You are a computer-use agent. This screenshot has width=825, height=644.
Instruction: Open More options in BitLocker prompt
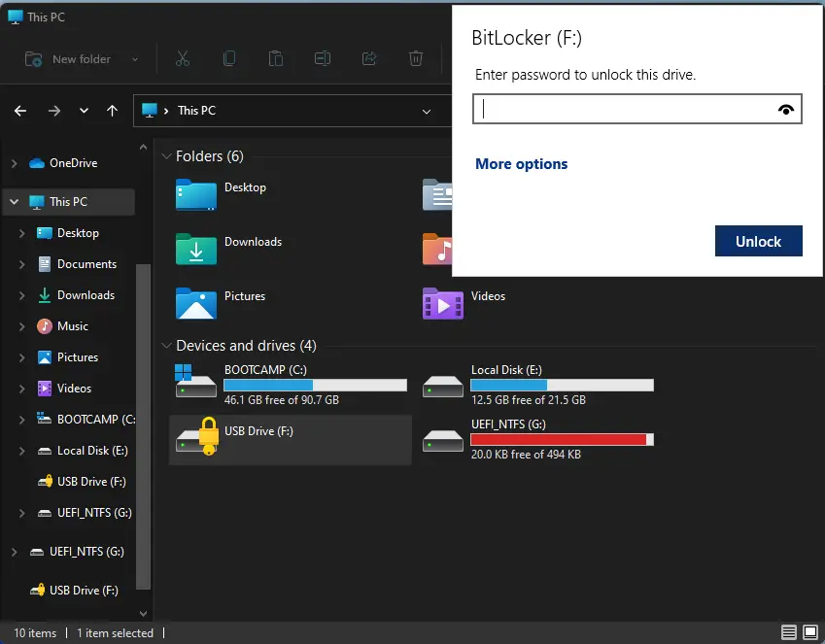(x=522, y=164)
